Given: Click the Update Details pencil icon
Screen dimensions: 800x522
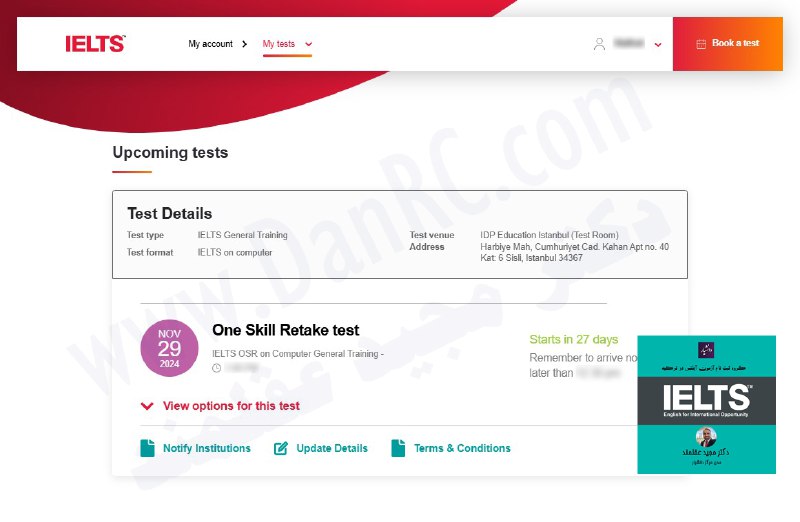Looking at the screenshot, I should coord(281,449).
